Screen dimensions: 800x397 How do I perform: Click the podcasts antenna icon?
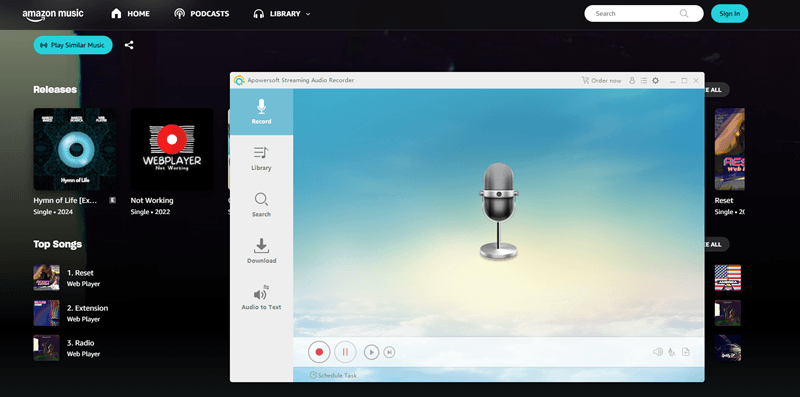(179, 14)
